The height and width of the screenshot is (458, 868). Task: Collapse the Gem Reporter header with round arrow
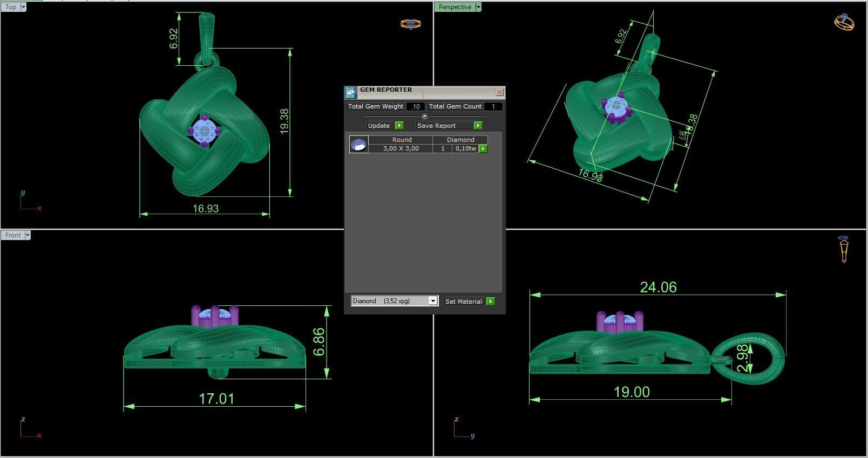coord(424,116)
